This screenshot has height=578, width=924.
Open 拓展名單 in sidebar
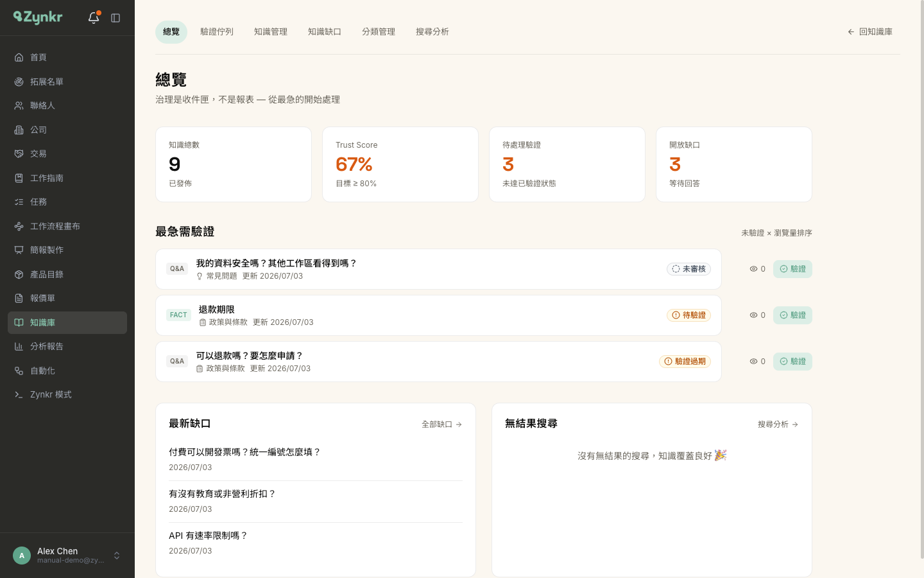click(67, 82)
